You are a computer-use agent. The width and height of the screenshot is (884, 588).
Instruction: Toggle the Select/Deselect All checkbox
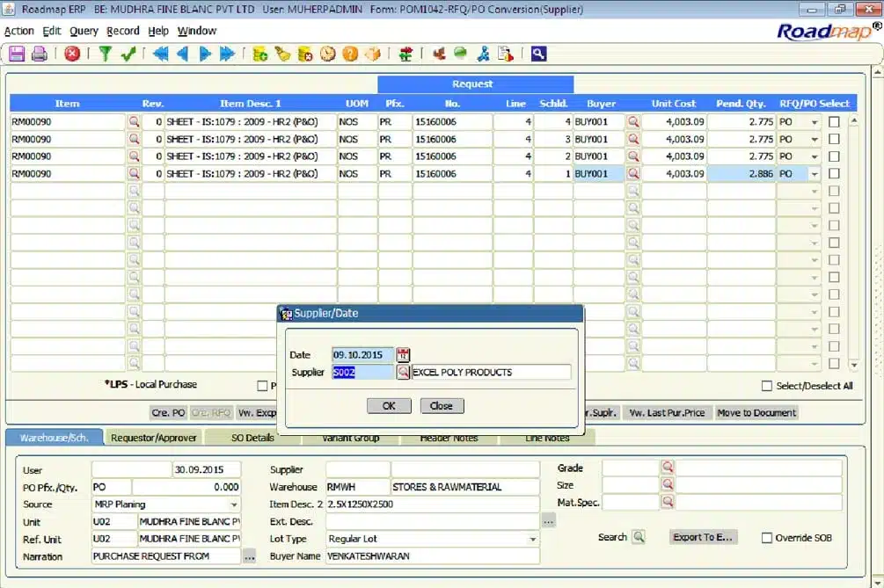[767, 386]
